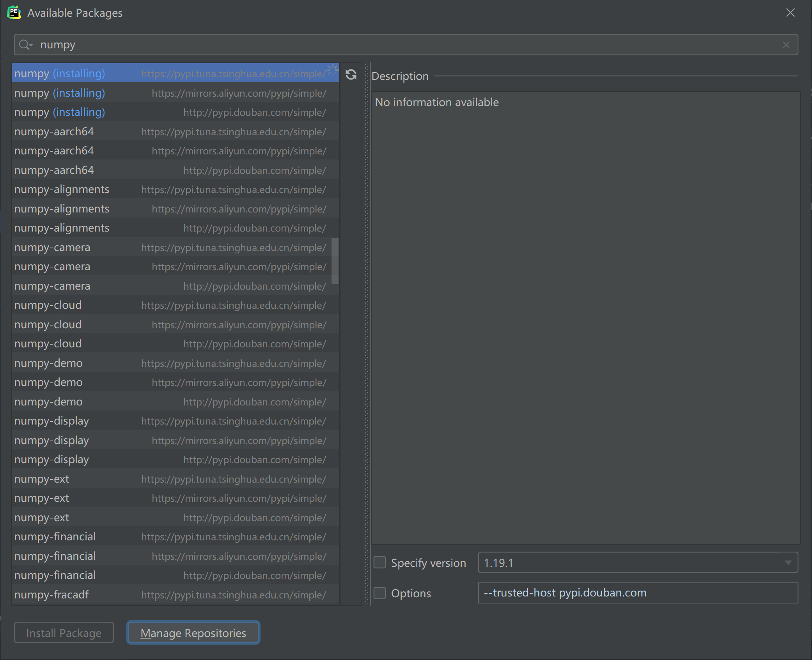Click the package list scrollbar thumb
Image resolution: width=812 pixels, height=660 pixels.
[x=335, y=261]
